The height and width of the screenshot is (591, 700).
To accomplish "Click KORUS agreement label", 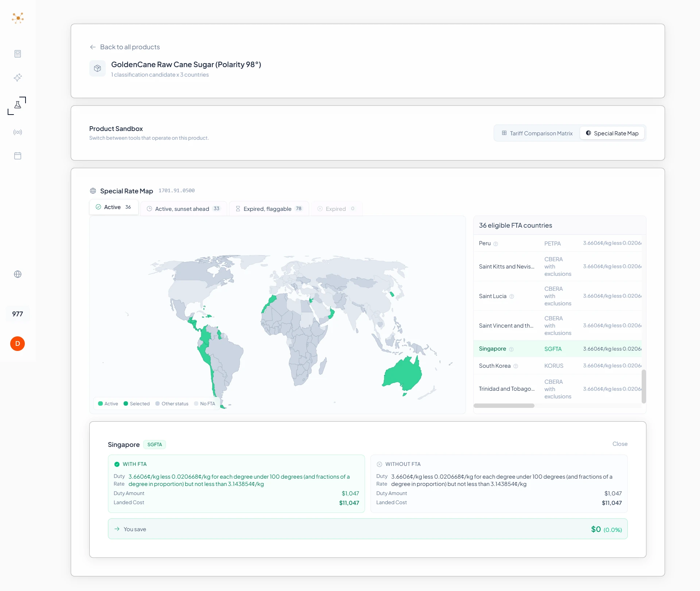I will pos(553,366).
